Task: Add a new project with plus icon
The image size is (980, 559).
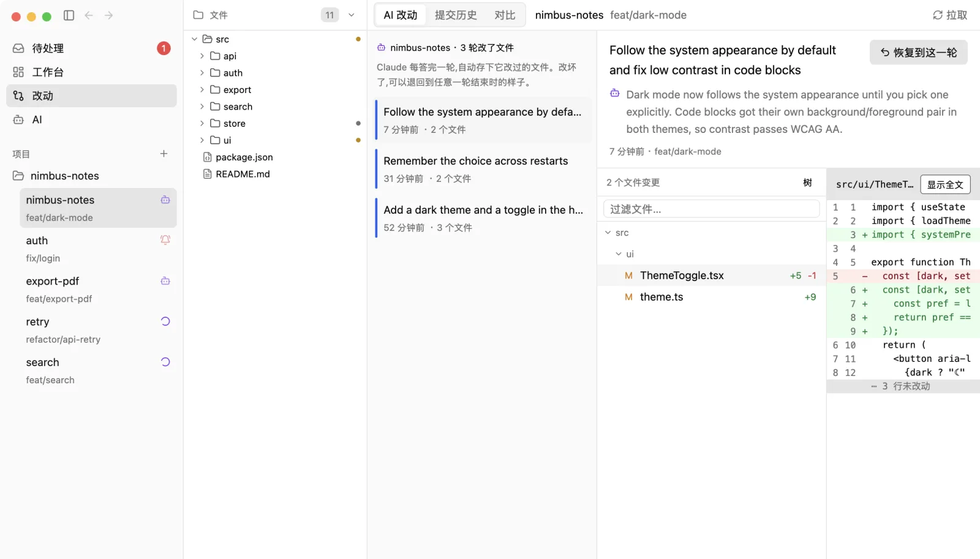Action: click(164, 154)
